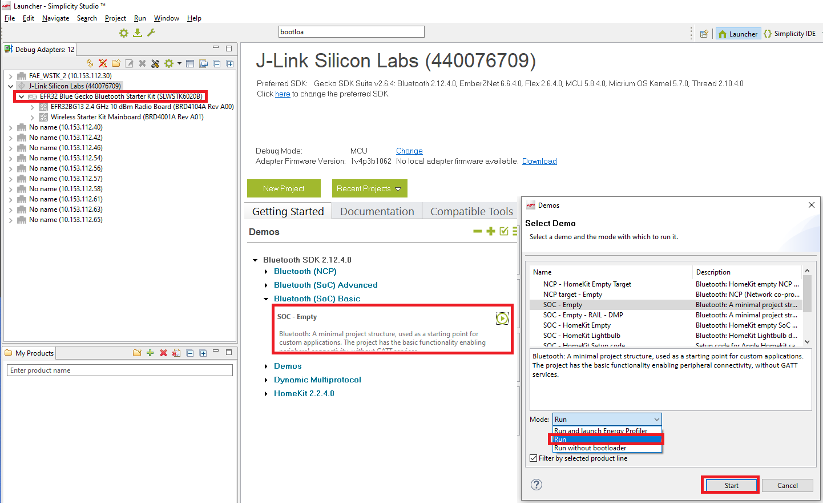Expand all in Debug Adapters panel
The image size is (823, 504).
pyautogui.click(x=230, y=63)
